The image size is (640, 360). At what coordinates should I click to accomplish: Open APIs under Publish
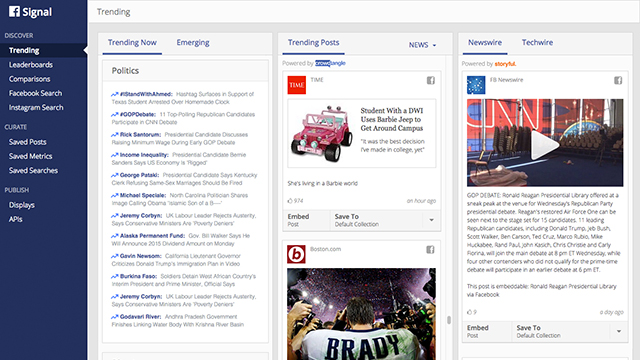click(x=16, y=219)
